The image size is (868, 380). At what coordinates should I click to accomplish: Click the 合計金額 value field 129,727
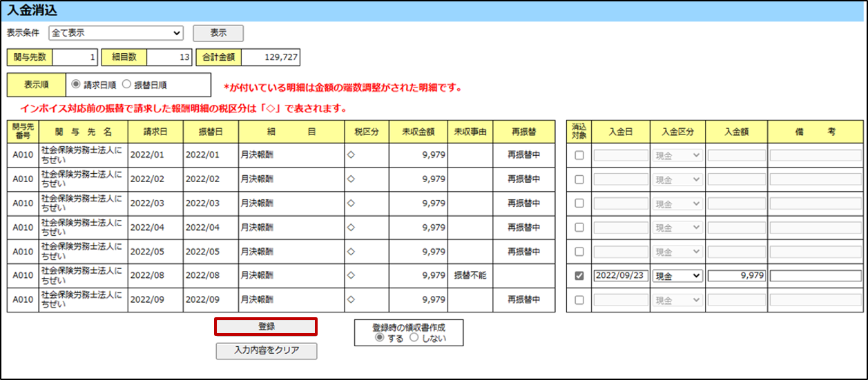[x=270, y=57]
